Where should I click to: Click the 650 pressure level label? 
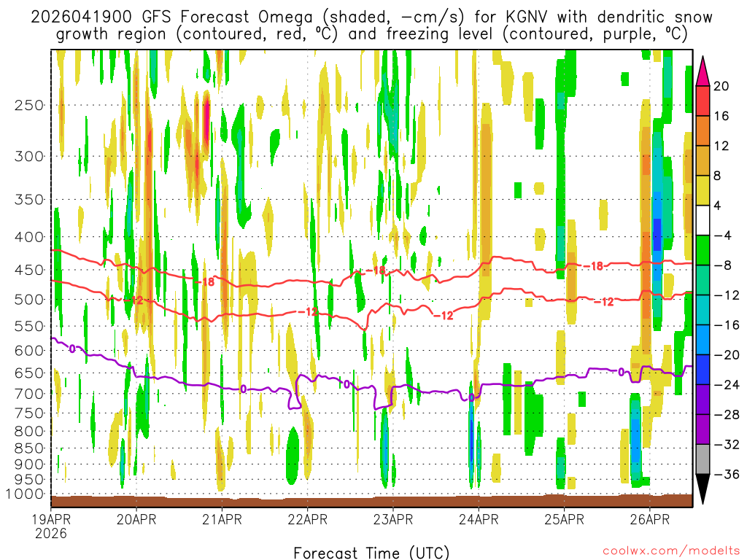click(x=29, y=373)
